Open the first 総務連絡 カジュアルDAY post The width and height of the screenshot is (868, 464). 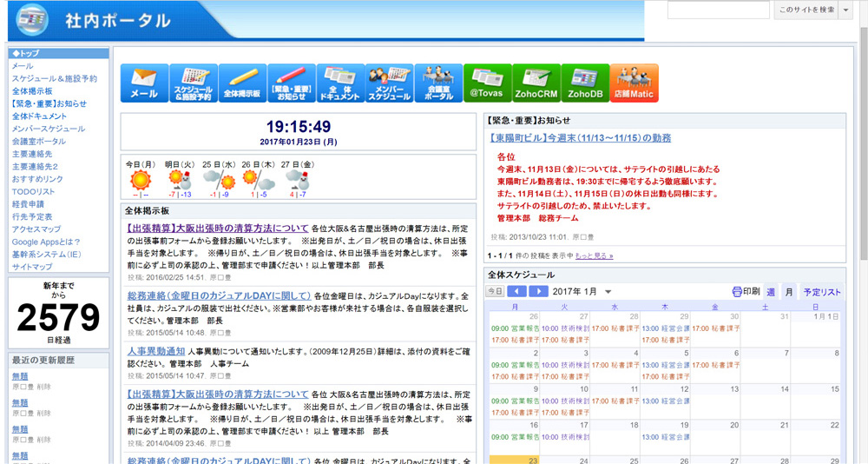point(220,296)
